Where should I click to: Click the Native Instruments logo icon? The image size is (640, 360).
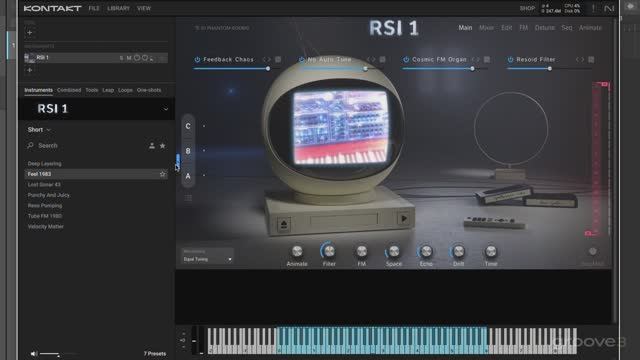(x=609, y=8)
